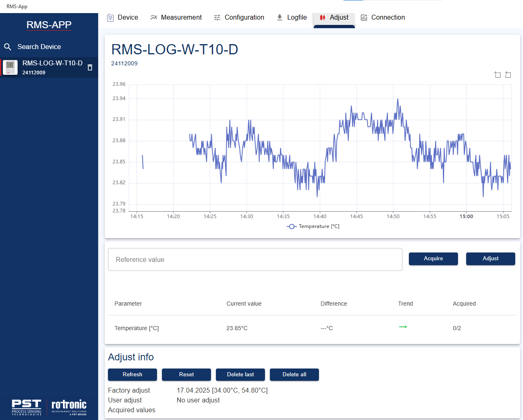Click the Acquired values label
This screenshot has height=420, width=523.
(x=132, y=410)
